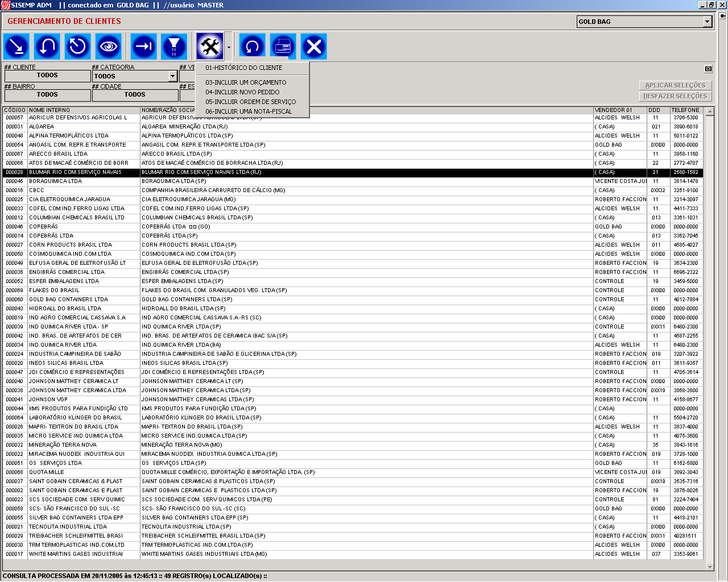Screen dimensions: 728x582
Task: Click the blue X close toolbar icon
Action: point(314,46)
